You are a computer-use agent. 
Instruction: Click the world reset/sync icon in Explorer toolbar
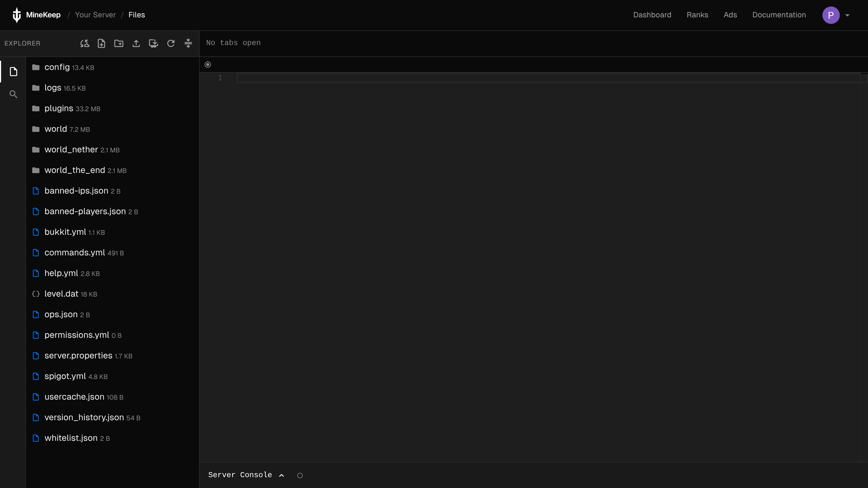coord(85,43)
